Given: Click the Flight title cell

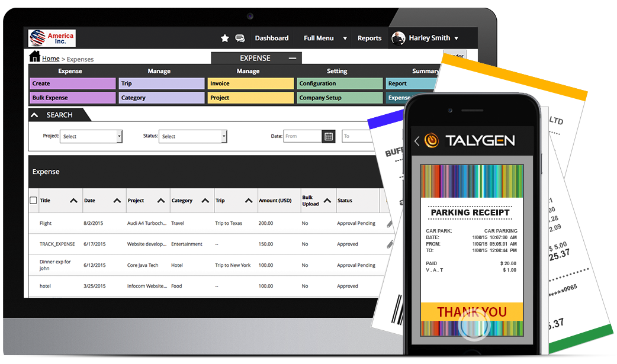Looking at the screenshot, I should pyautogui.click(x=46, y=223).
